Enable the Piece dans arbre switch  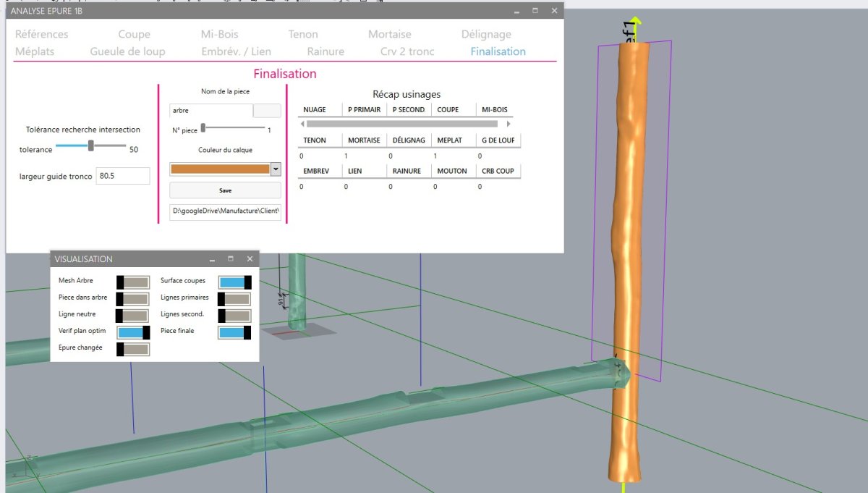132,298
